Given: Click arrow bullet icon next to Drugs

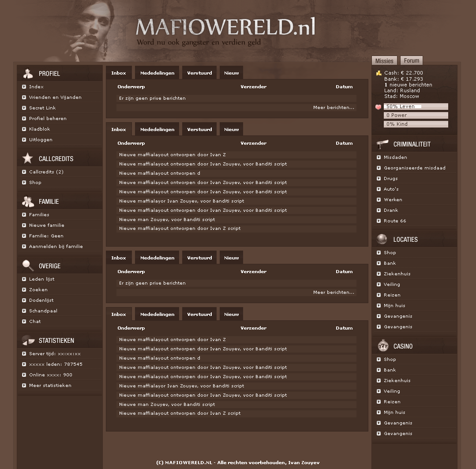Looking at the screenshot, I should point(379,179).
